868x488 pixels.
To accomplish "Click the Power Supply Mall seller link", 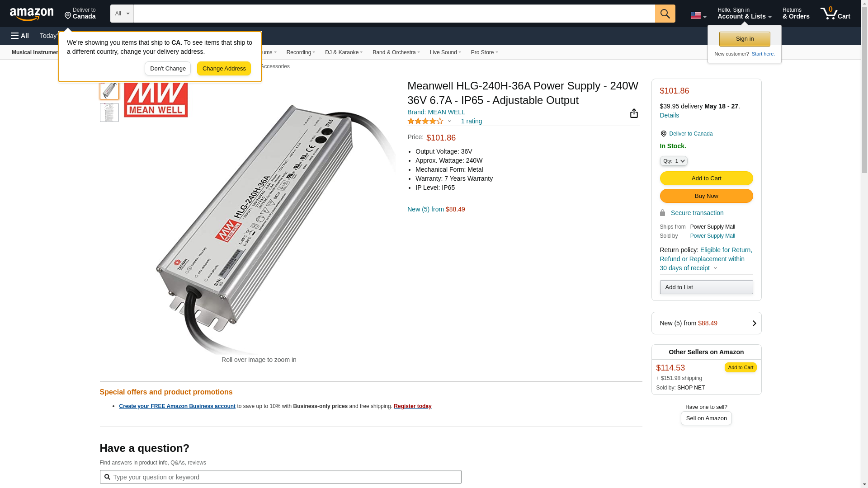I will [x=712, y=236].
